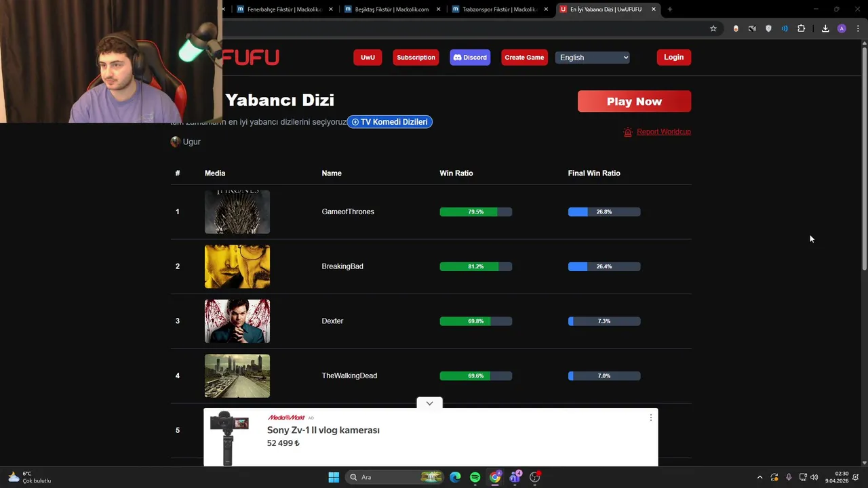
Task: Open the BreakingBad thumbnail
Action: click(x=237, y=266)
